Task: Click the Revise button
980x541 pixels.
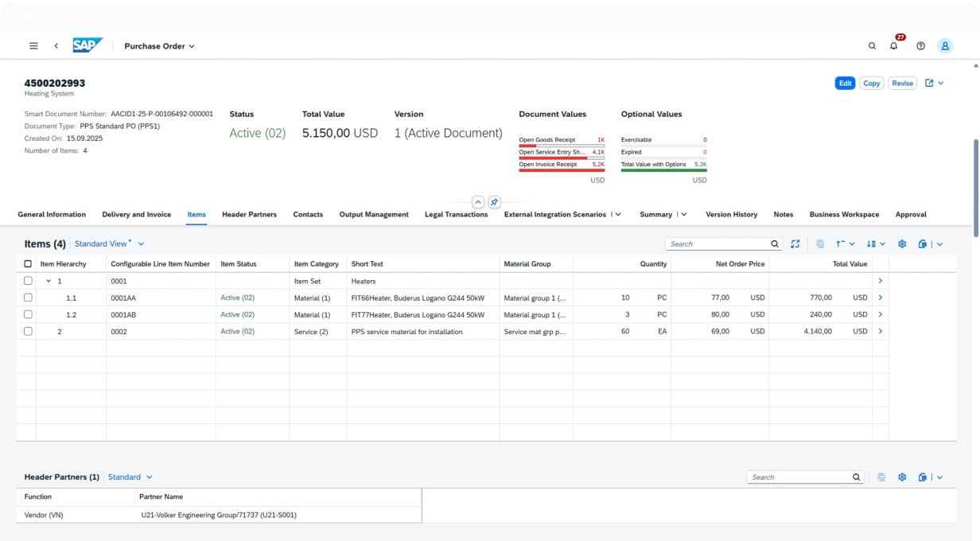Action: [x=902, y=84]
